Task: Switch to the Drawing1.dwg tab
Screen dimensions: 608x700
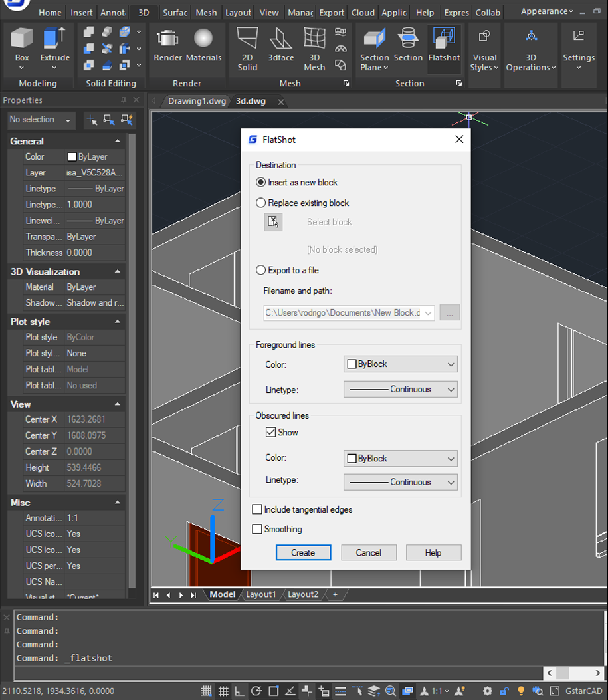Action: tap(197, 101)
